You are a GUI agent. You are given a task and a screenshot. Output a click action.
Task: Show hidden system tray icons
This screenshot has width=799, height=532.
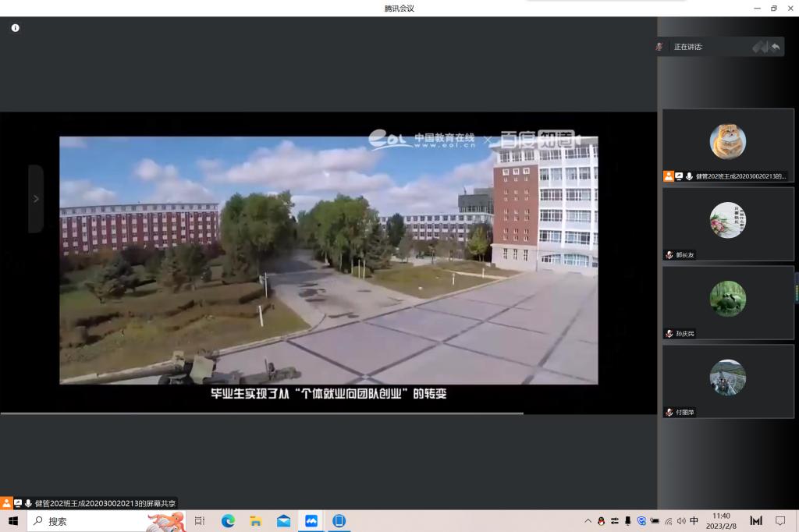(588, 521)
